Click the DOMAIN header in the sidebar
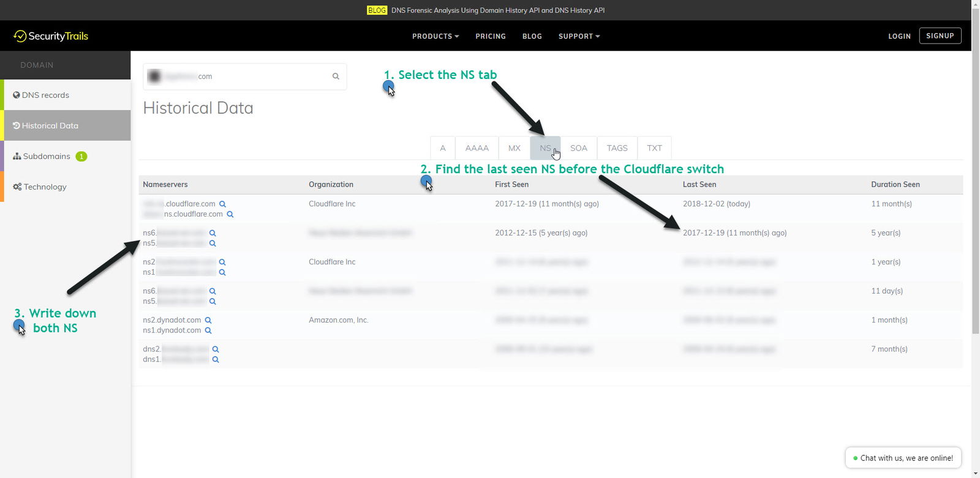This screenshot has width=980, height=478. coord(37,65)
